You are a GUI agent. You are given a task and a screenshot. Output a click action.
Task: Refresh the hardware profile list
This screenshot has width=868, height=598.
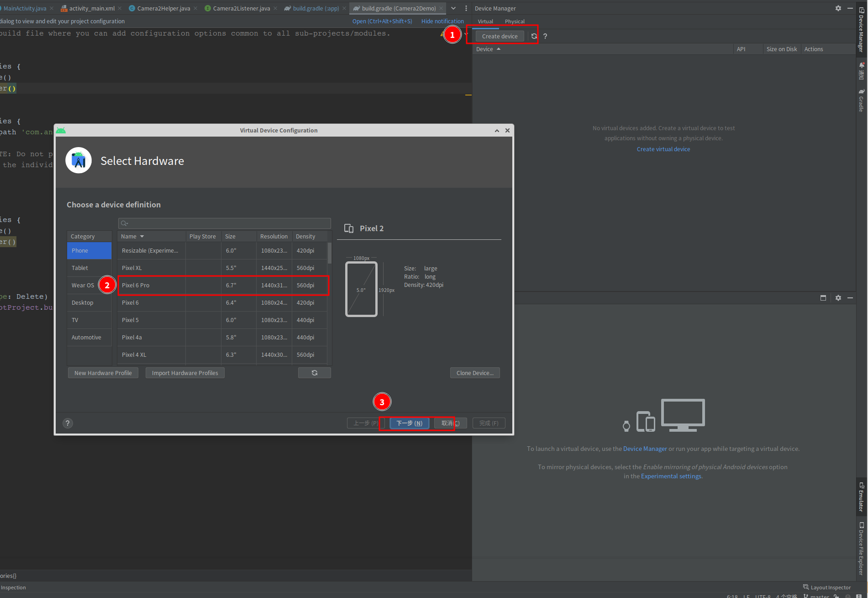pos(315,373)
